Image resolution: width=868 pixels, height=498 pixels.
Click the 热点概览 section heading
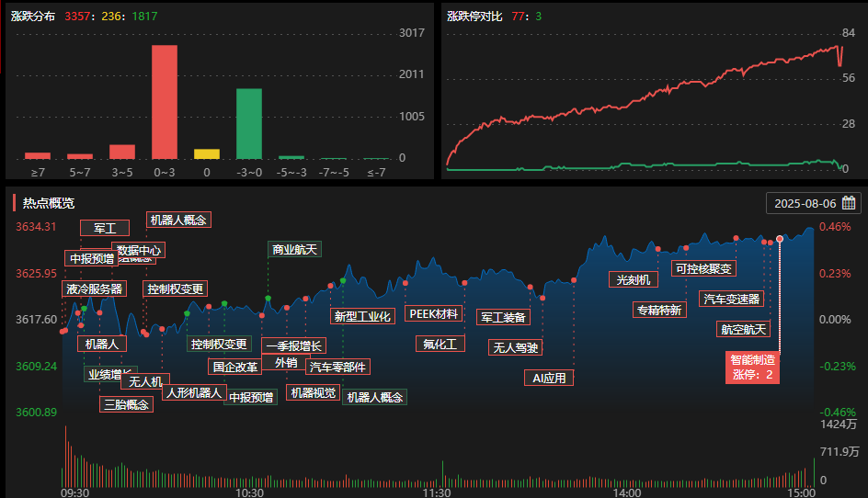click(49, 203)
